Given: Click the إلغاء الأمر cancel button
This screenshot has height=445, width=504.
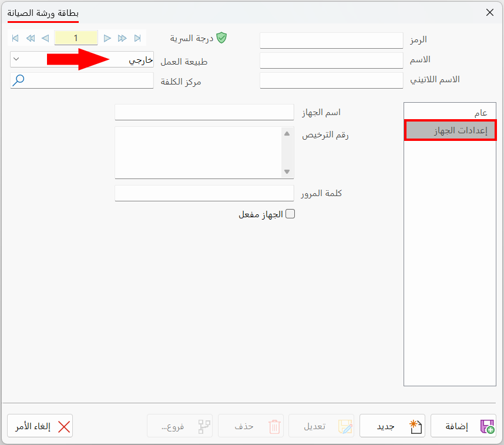Looking at the screenshot, I should point(40,426).
